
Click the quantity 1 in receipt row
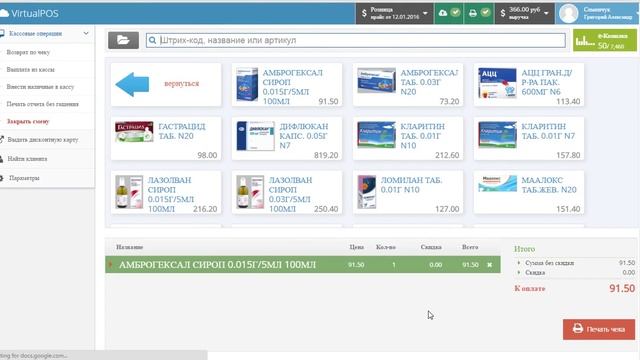(x=393, y=265)
